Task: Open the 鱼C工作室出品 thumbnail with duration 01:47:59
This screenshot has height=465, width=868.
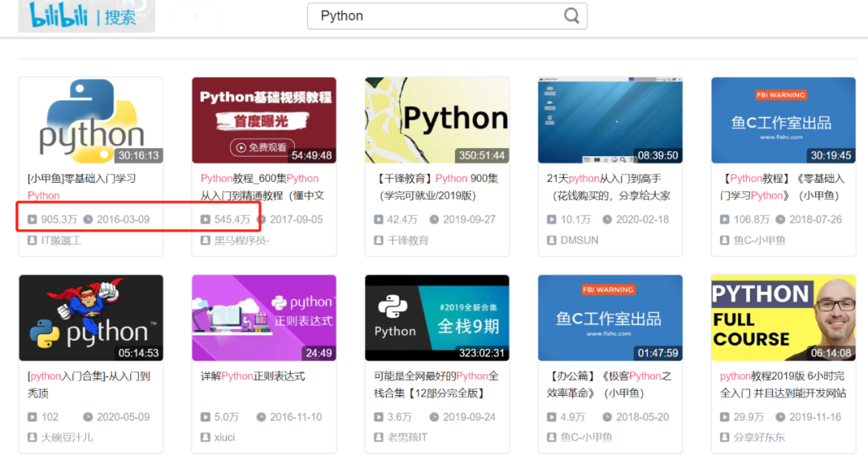Action: (610, 318)
